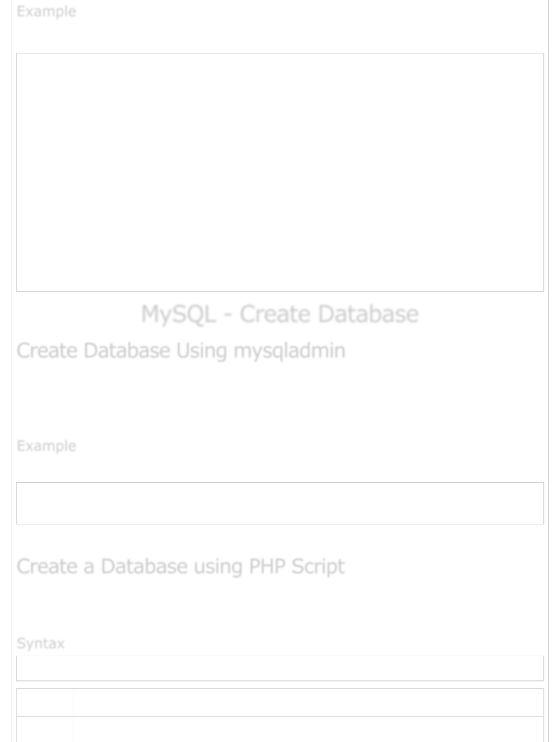
Task: Click the word Database in the PHP Script heading
Action: [144, 566]
